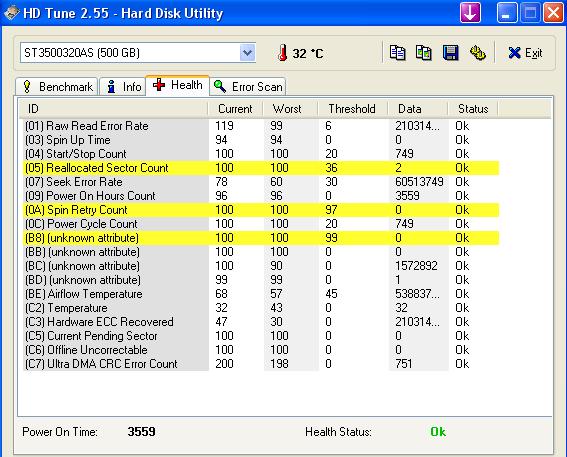Screen dimensions: 567x457
Task: Click the 32 °C temperature reading
Action: coord(308,54)
